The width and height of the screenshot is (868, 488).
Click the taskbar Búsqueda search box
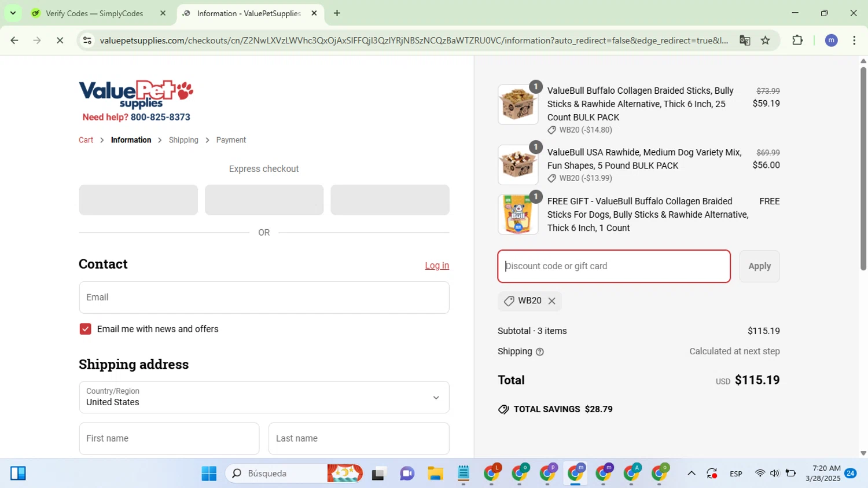click(x=294, y=474)
